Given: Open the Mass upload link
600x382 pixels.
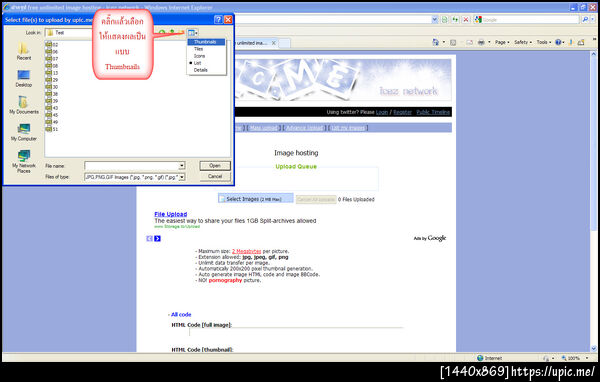Looking at the screenshot, I should pos(264,128).
